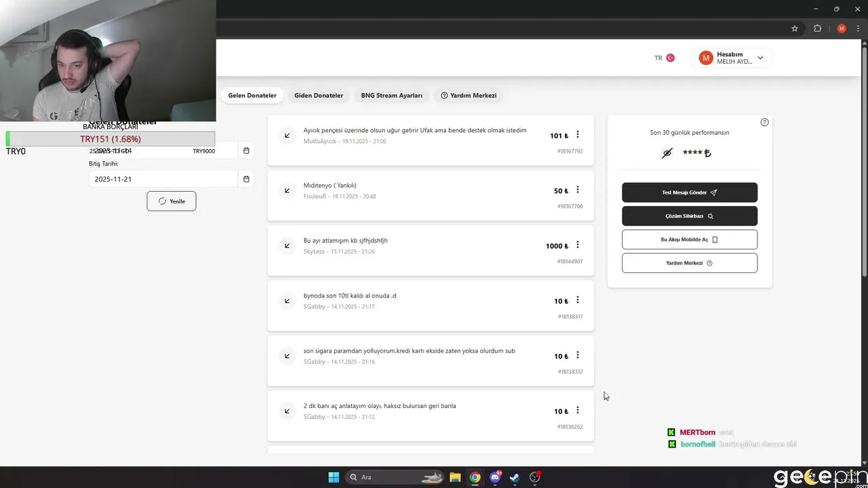Click Test Mesajı Gönder button
This screenshot has height=488, width=868.
pyautogui.click(x=690, y=192)
